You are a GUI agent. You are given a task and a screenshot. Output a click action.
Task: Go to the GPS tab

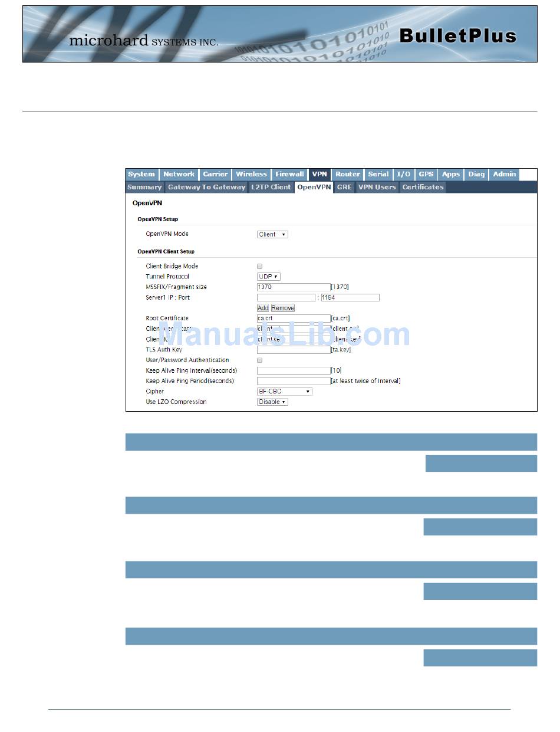coord(426,175)
